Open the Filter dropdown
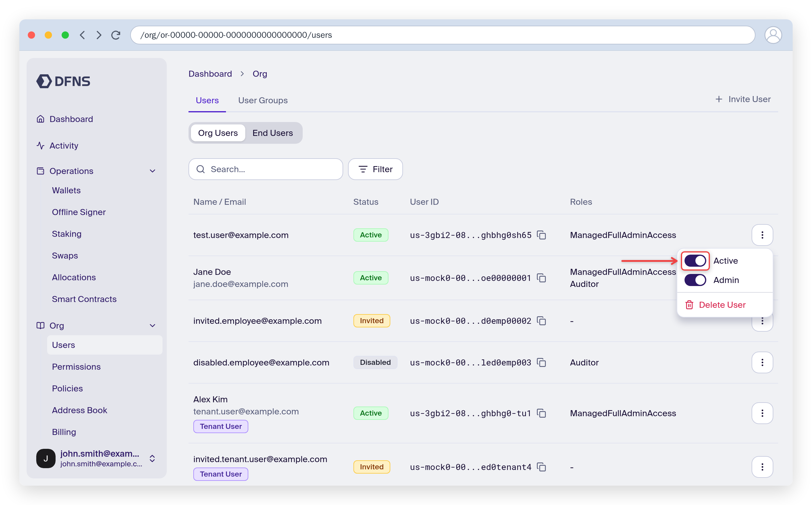Image resolution: width=812 pixels, height=505 pixels. (375, 169)
